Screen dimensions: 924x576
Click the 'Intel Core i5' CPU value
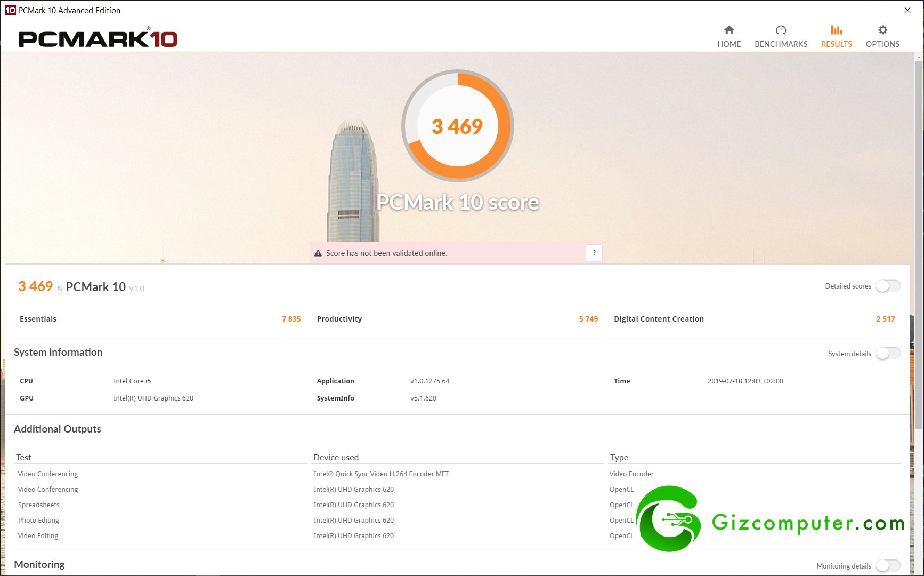coord(132,381)
